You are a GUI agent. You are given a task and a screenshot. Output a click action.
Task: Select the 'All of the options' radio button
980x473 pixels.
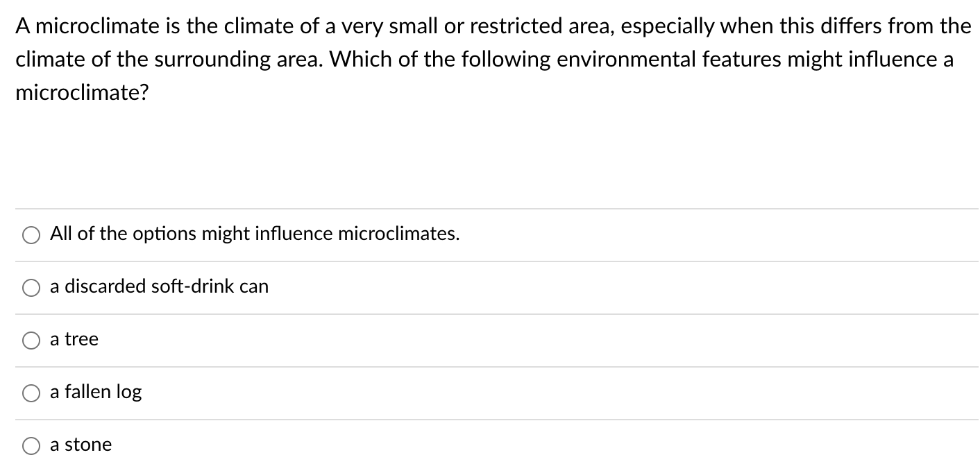tap(31, 236)
